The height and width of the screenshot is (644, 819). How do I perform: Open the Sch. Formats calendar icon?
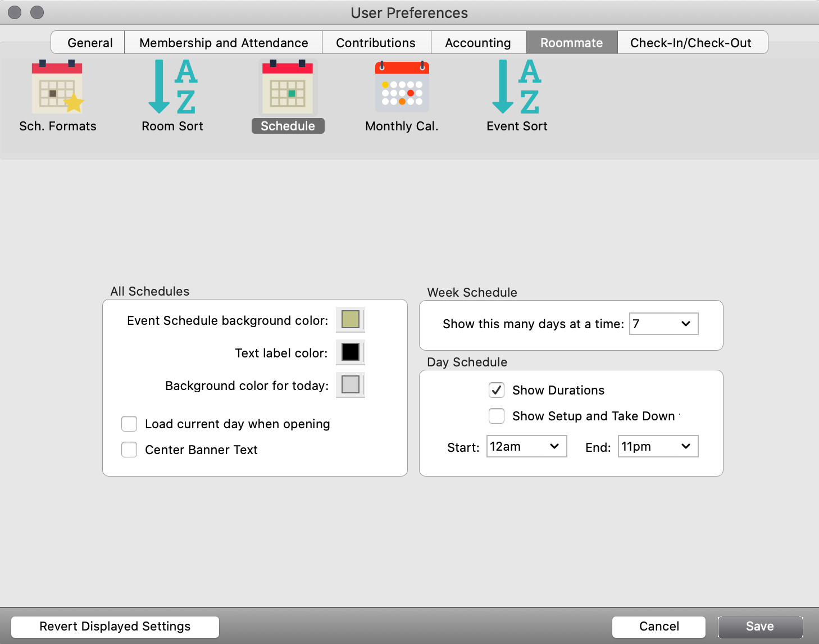pos(57,87)
